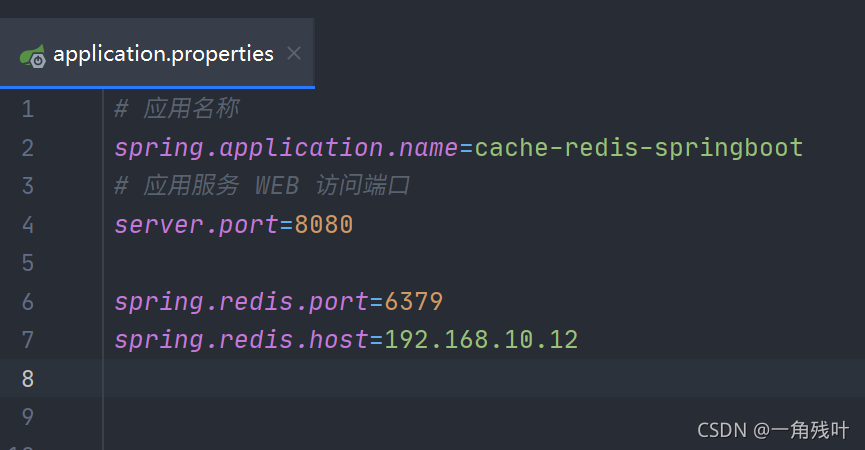
Task: Select the application.properties editor tab
Action: tap(157, 53)
